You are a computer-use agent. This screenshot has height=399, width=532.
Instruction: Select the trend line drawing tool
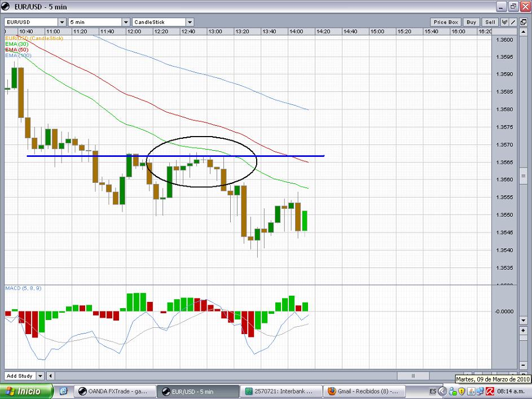click(514, 22)
